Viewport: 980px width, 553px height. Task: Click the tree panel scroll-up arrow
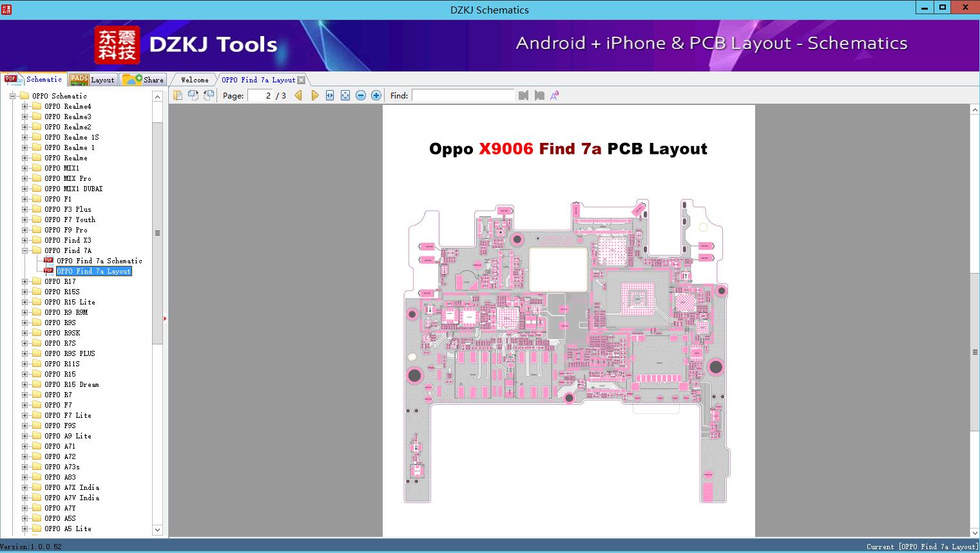click(157, 97)
